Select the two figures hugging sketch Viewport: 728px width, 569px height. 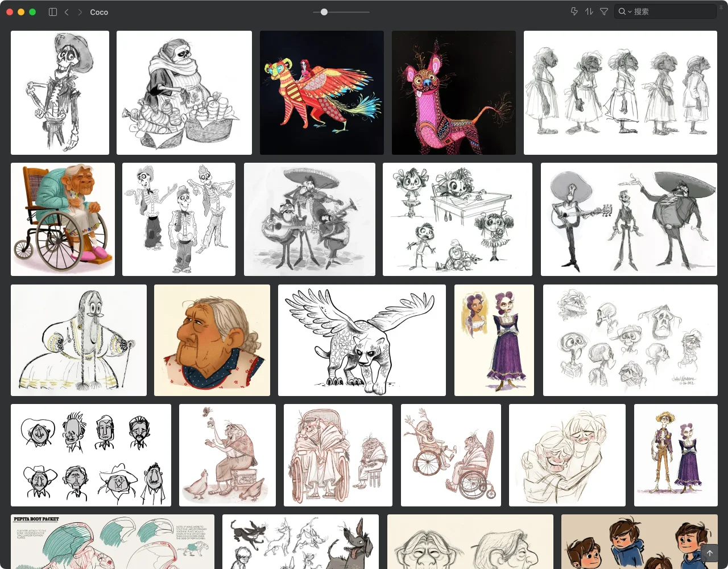click(x=567, y=455)
